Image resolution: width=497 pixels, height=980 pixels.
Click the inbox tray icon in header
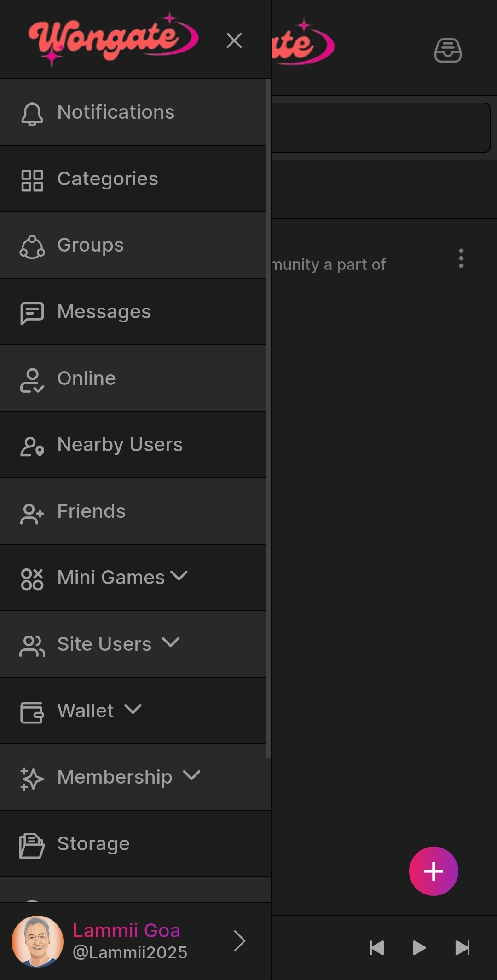coord(448,50)
